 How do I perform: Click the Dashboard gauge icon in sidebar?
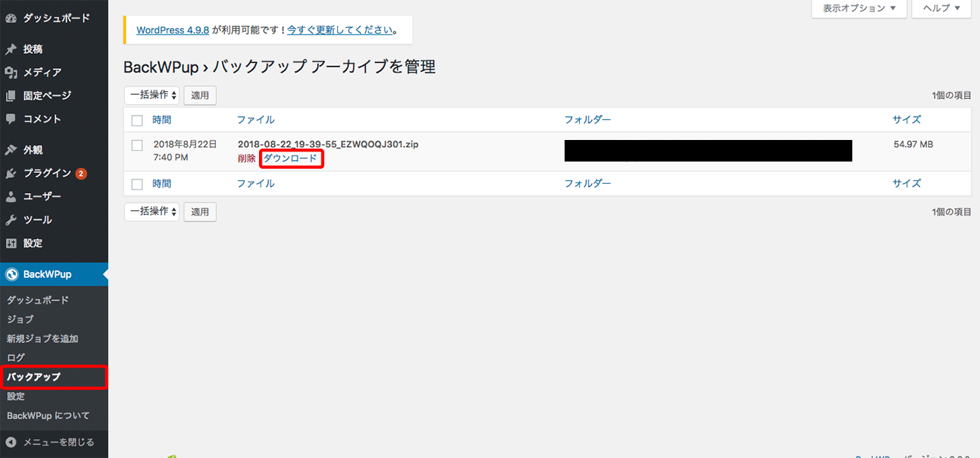click(11, 18)
